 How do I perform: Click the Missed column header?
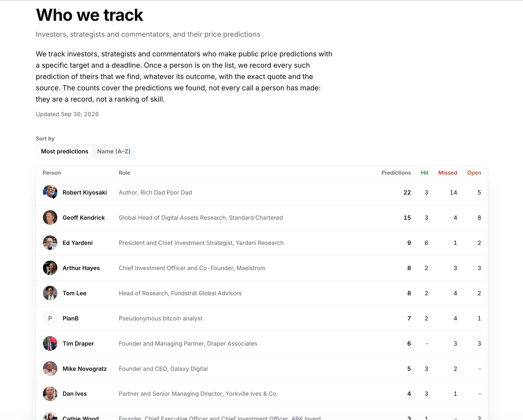coord(447,173)
